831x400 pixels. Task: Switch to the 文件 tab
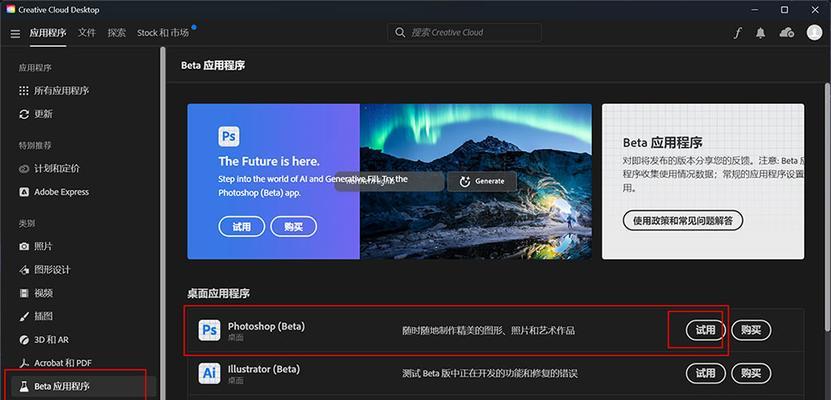tap(87, 33)
